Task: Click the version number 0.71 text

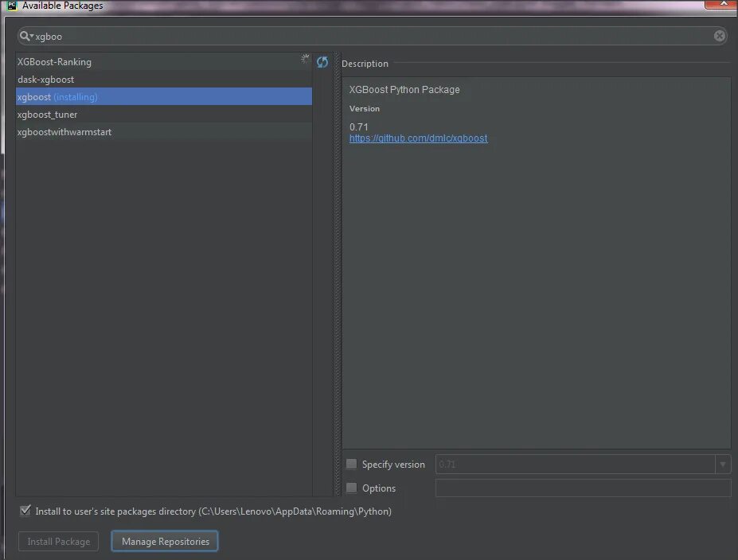Action: pyautogui.click(x=358, y=127)
